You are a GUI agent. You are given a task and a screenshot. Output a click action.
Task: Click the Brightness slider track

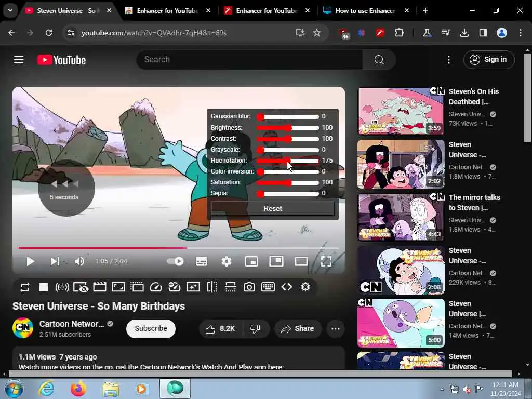coord(288,128)
